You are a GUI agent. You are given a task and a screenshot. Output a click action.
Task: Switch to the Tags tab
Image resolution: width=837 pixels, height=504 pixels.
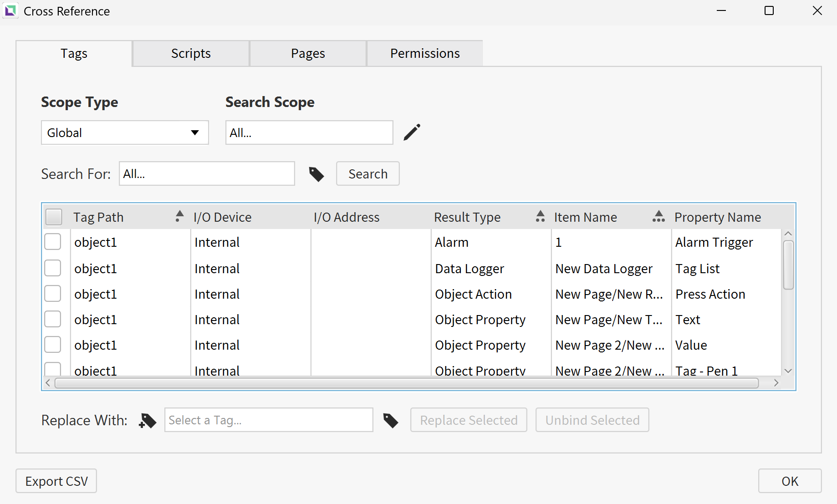tap(74, 54)
